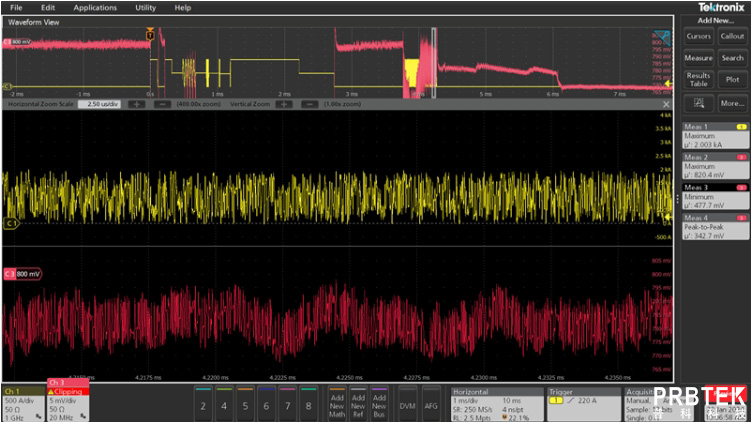
Task: Click horizontal zoom plus button
Action: tap(136, 104)
